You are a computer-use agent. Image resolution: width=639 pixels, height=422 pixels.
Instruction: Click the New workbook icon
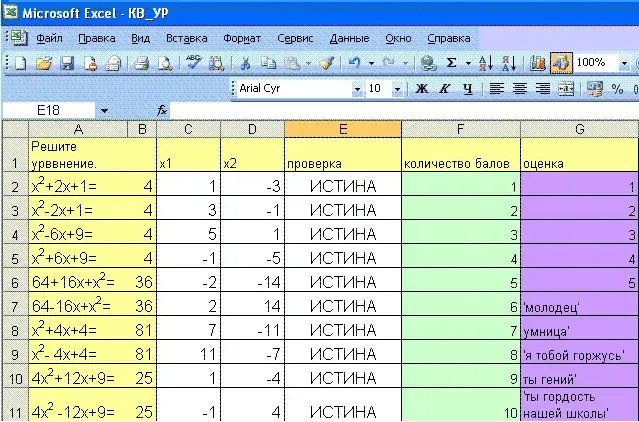19,63
